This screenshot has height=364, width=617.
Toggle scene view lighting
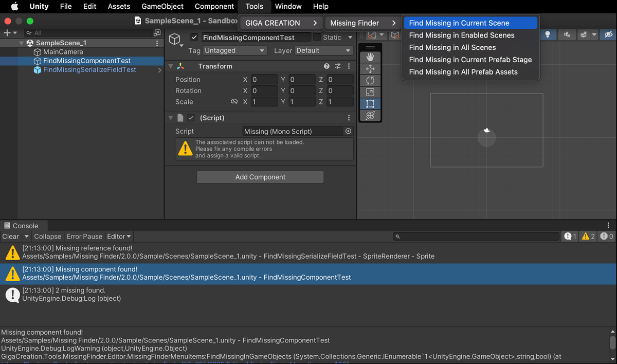[x=548, y=34]
